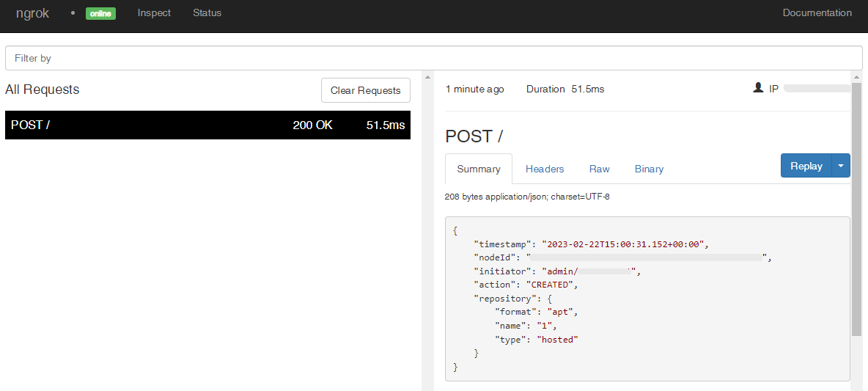The width and height of the screenshot is (868, 391).
Task: Clear all captured requests
Action: pyautogui.click(x=365, y=90)
